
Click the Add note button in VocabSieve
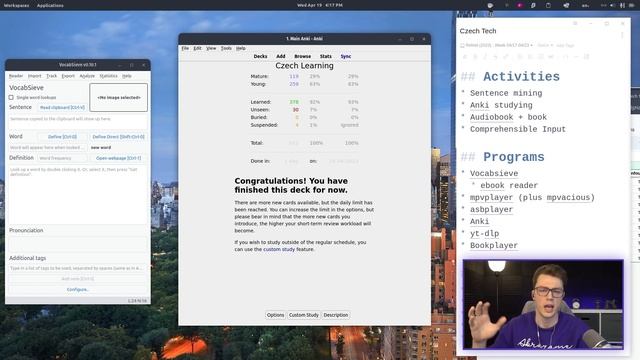coord(78,279)
